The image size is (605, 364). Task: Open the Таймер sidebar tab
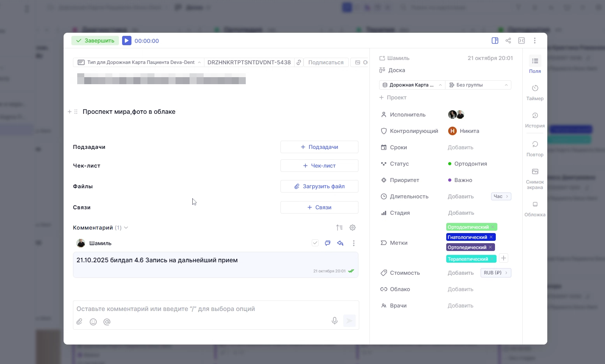tap(535, 92)
